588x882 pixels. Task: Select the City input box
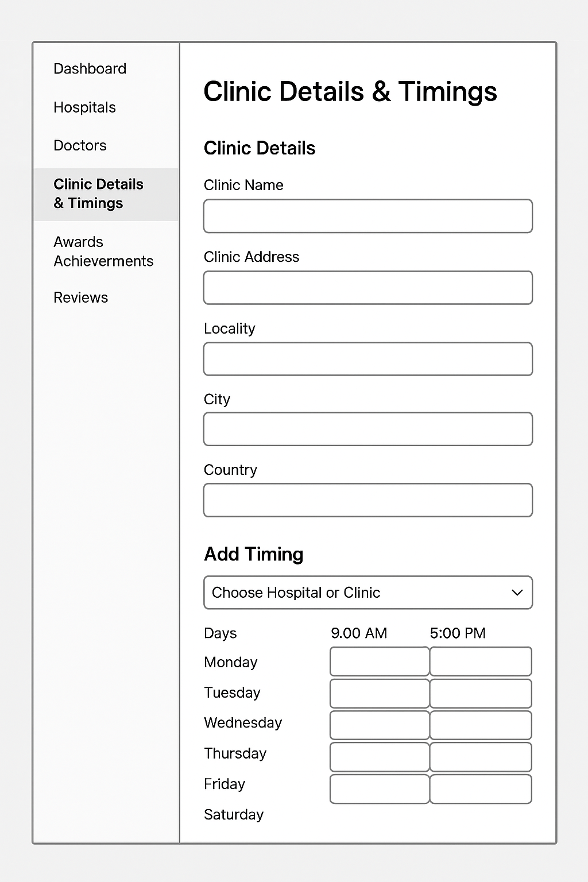pos(367,429)
